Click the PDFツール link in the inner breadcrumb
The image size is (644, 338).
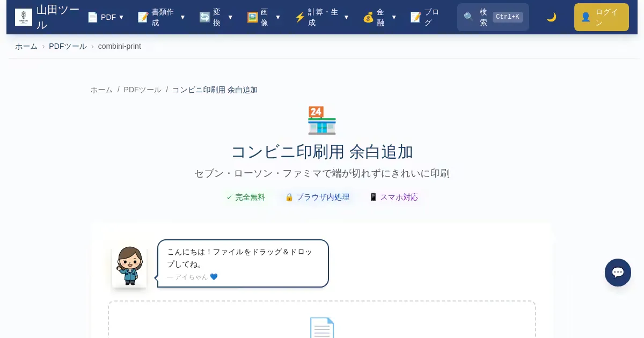click(142, 90)
